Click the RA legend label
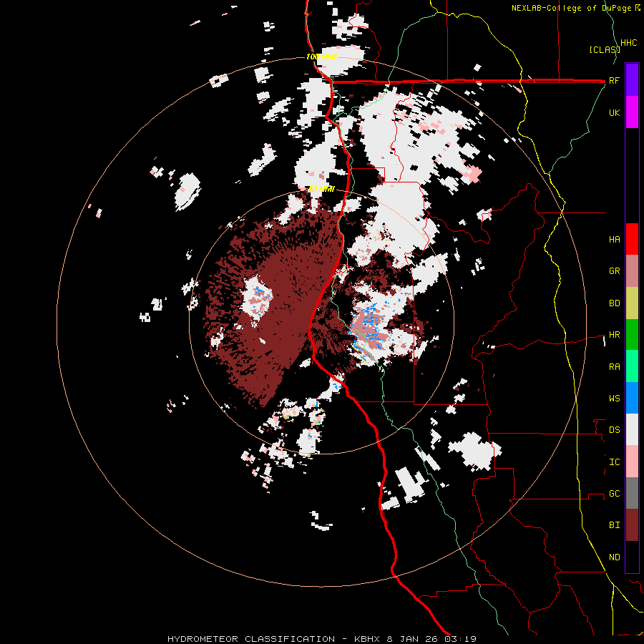644x644 pixels. tap(614, 367)
